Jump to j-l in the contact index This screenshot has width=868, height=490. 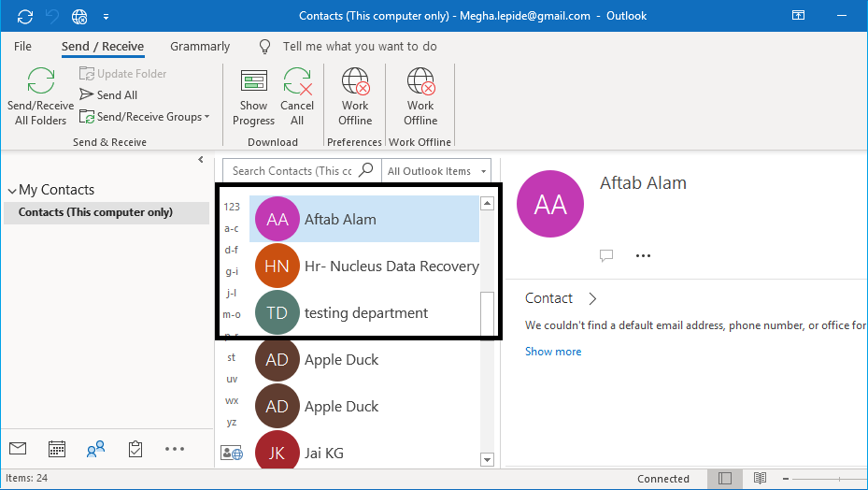tap(232, 293)
